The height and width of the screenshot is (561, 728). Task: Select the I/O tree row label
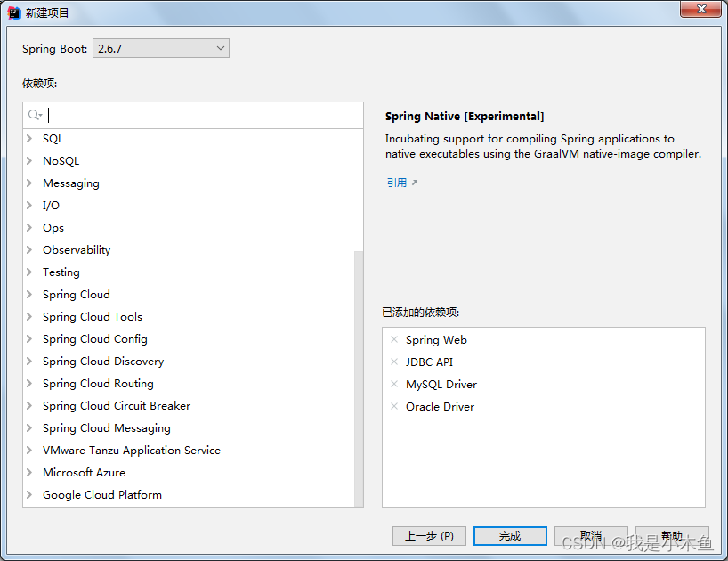(51, 206)
